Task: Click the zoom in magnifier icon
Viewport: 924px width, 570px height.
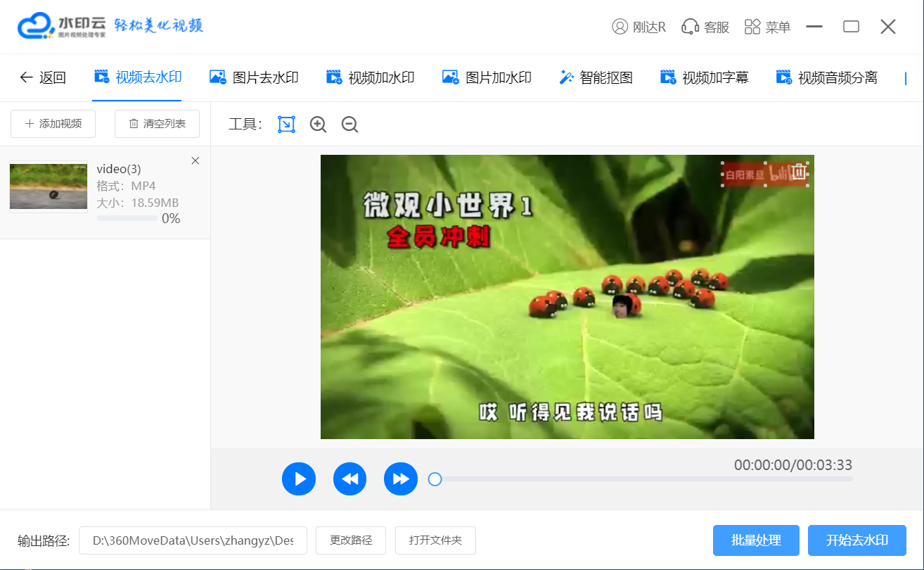Action: point(318,125)
